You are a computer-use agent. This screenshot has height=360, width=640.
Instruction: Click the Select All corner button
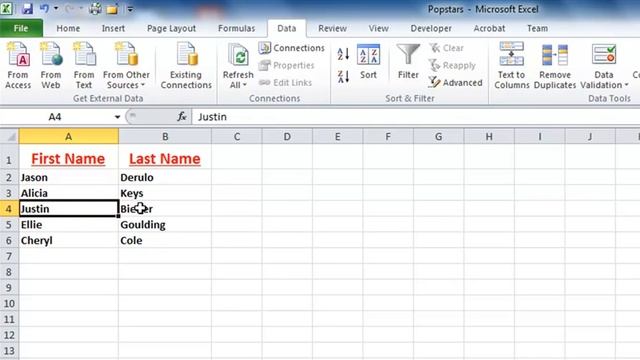(9, 136)
